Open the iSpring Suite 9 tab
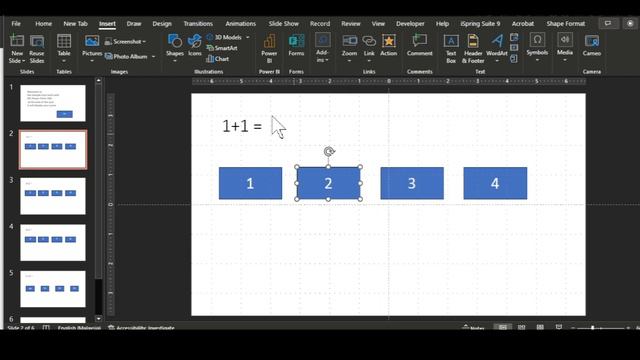640x360 pixels. pos(480,24)
